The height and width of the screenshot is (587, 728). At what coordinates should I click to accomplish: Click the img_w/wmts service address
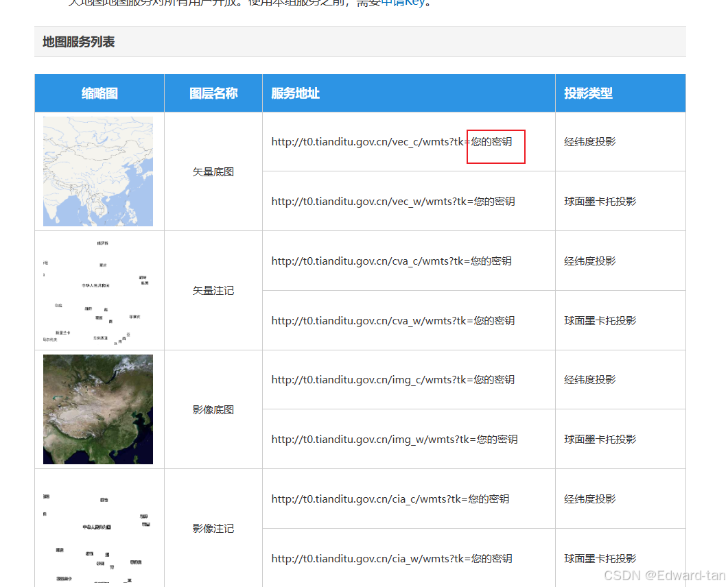click(395, 440)
